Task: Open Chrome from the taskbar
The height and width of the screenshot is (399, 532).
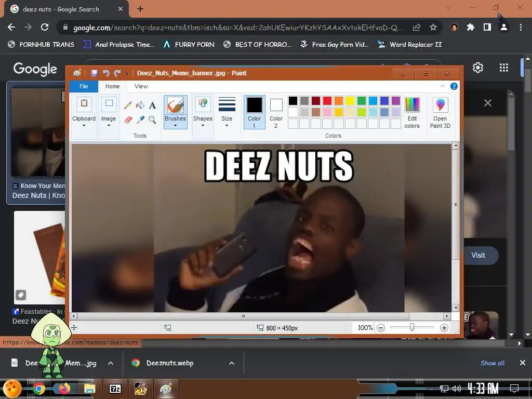Action: pyautogui.click(x=38, y=389)
